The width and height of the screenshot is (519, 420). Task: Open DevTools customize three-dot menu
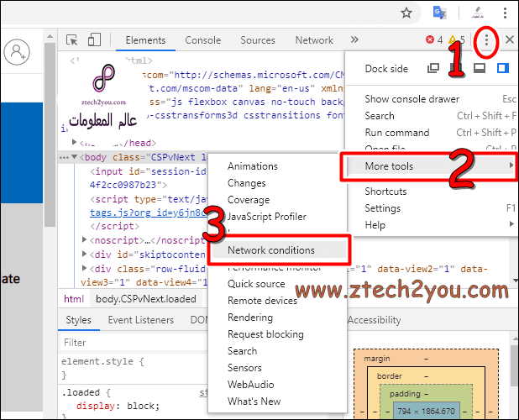pyautogui.click(x=486, y=40)
